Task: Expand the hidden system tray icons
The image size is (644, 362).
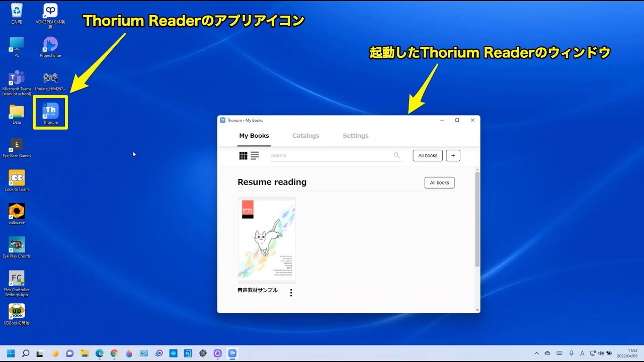Action: (536, 353)
